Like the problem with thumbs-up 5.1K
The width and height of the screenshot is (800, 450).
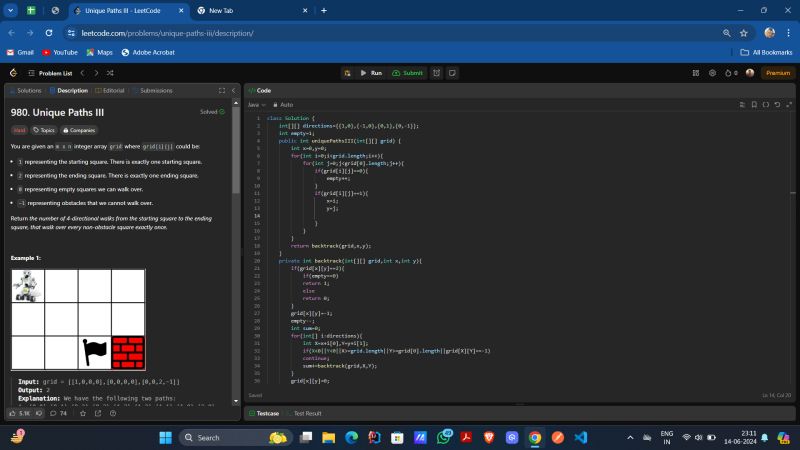[20, 412]
